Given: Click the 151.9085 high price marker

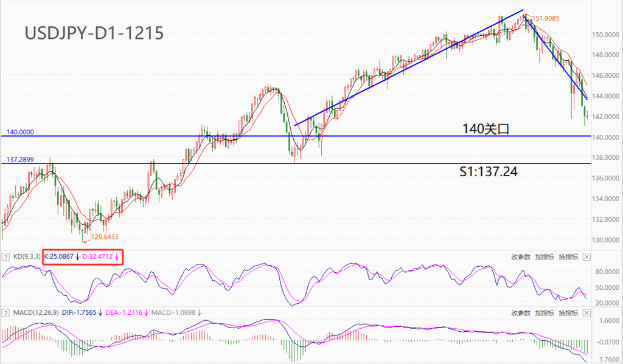Looking at the screenshot, I should (546, 18).
